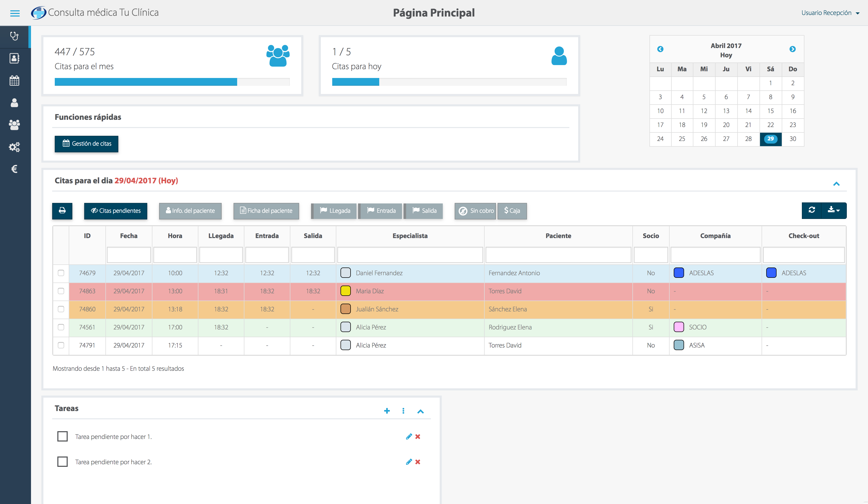Viewport: 868px width, 504px height.
Task: Open the euro billing sidebar icon
Action: pos(14,169)
